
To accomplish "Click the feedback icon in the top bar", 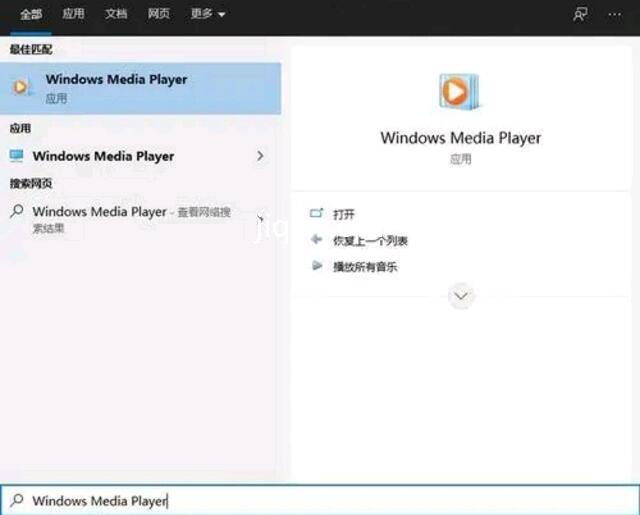I will click(x=580, y=14).
